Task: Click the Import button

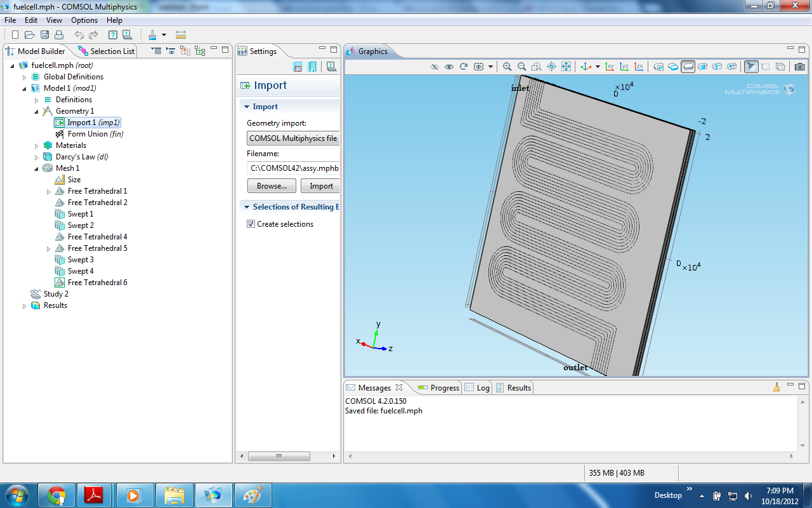Action: pos(320,186)
